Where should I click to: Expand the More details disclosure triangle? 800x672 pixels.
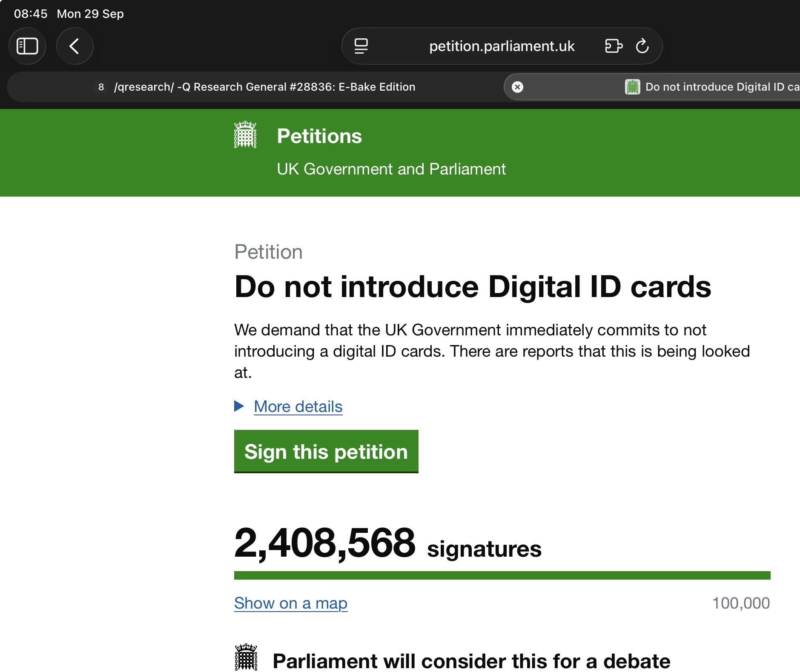click(x=239, y=406)
